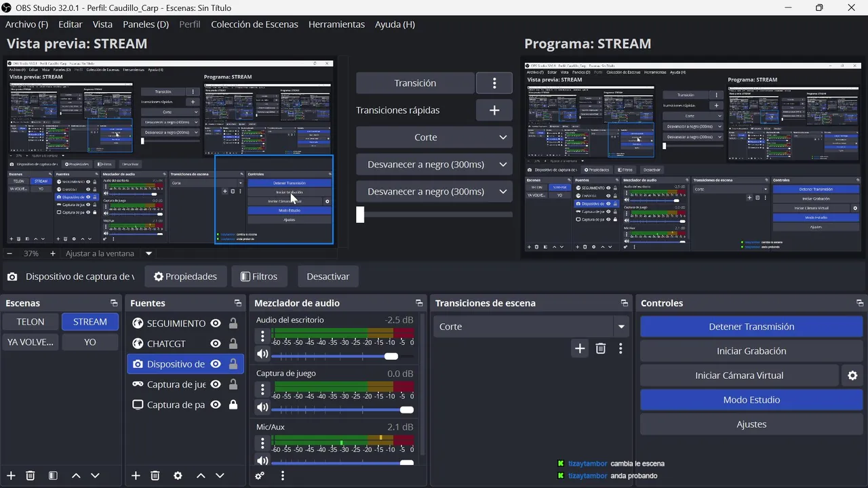Undock the Controles panel
The width and height of the screenshot is (868, 488).
(x=860, y=303)
